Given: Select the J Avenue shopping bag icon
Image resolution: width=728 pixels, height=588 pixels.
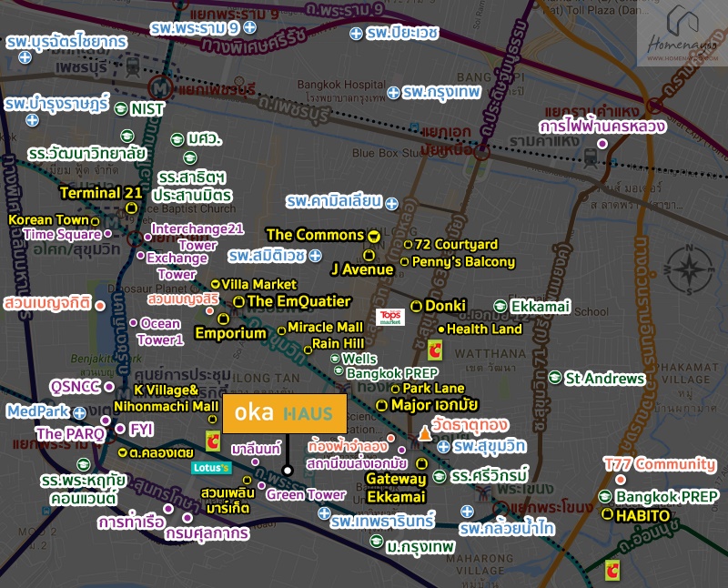Looking at the screenshot, I should click(369, 255).
